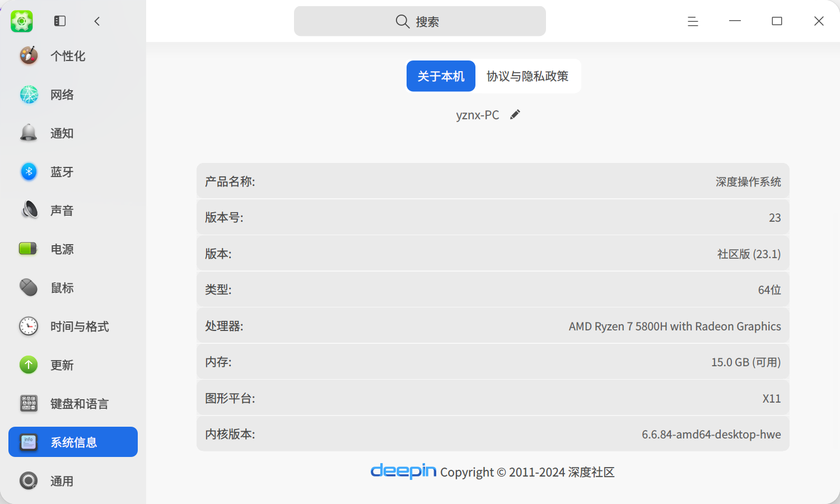The width and height of the screenshot is (840, 504).
Task: Open the Update (更新) arrow icon
Action: [x=29, y=365]
